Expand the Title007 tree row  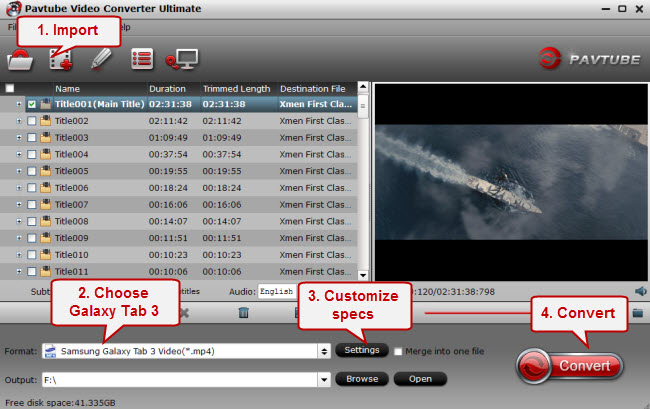coord(19,204)
